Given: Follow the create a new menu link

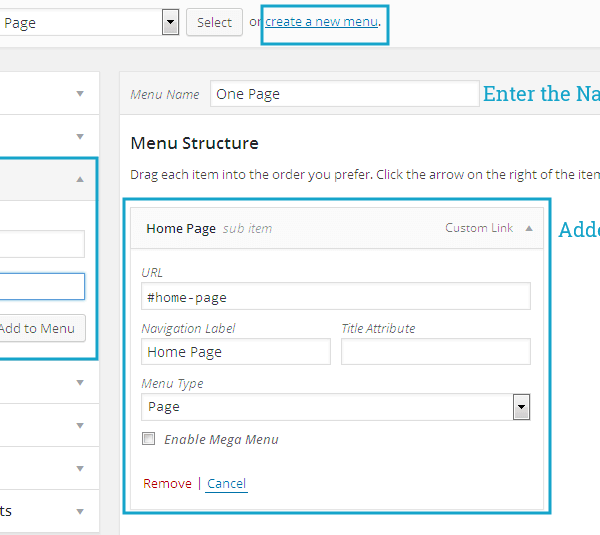Looking at the screenshot, I should [x=322, y=21].
